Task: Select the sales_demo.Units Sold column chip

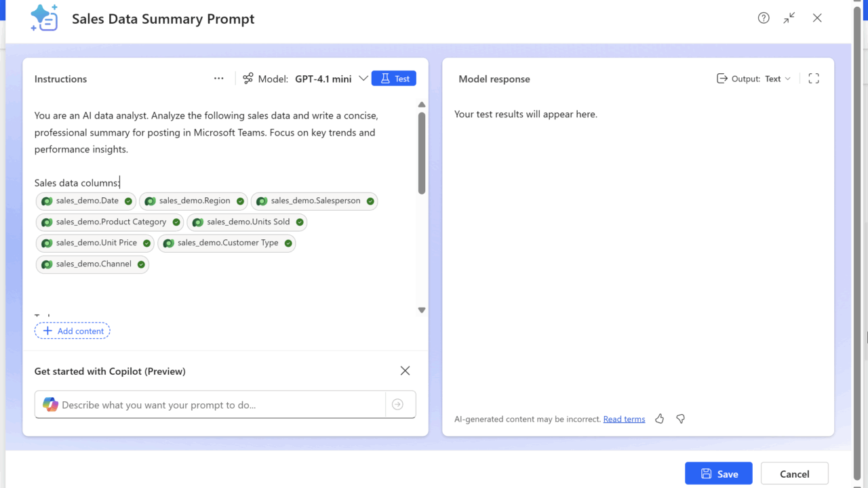Action: 248,222
